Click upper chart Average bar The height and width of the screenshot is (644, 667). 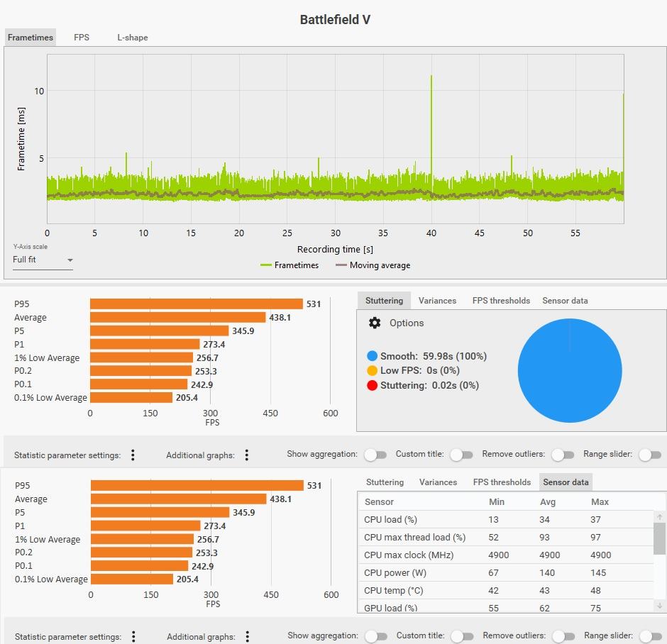point(178,317)
